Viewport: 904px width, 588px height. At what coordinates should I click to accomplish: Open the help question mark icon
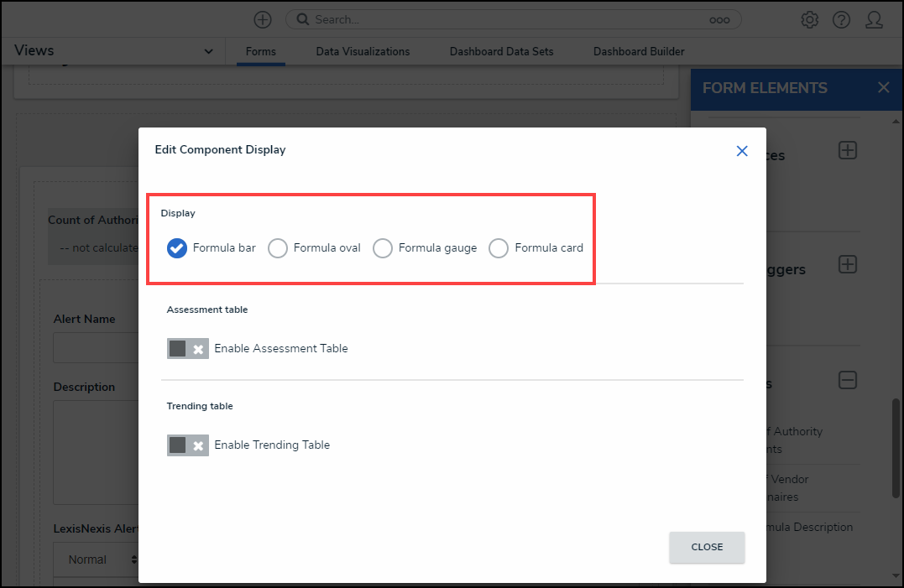[841, 19]
